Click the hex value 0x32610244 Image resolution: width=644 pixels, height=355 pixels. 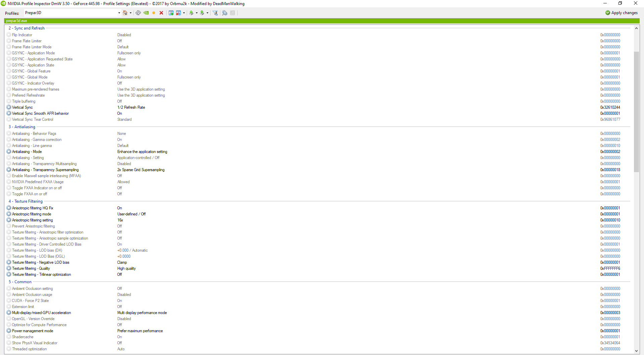pyautogui.click(x=610, y=107)
